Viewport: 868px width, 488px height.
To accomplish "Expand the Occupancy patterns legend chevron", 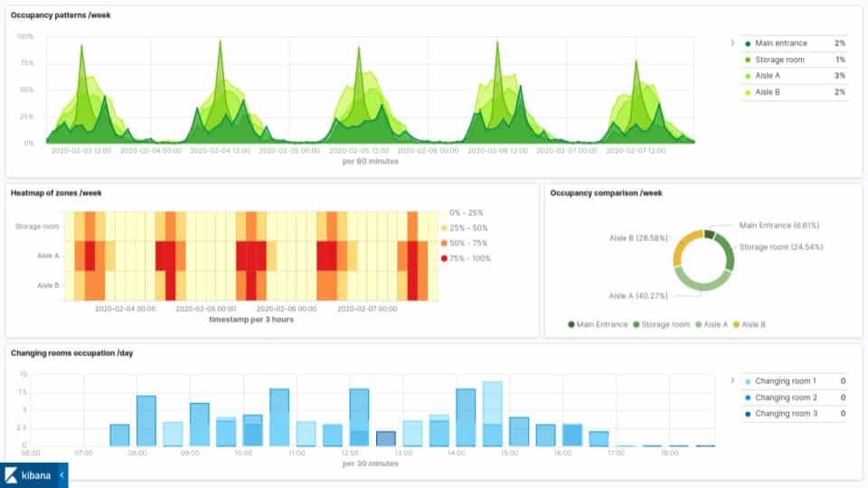I will click(732, 42).
